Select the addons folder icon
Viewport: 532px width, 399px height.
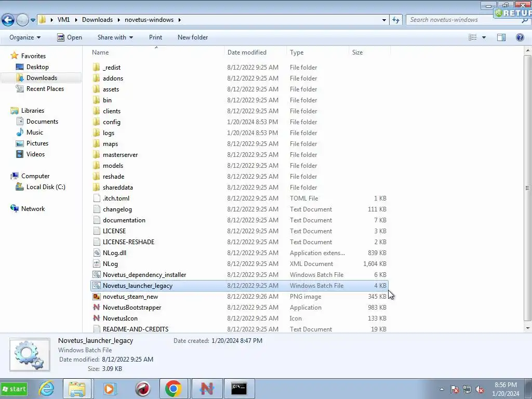[x=96, y=78]
